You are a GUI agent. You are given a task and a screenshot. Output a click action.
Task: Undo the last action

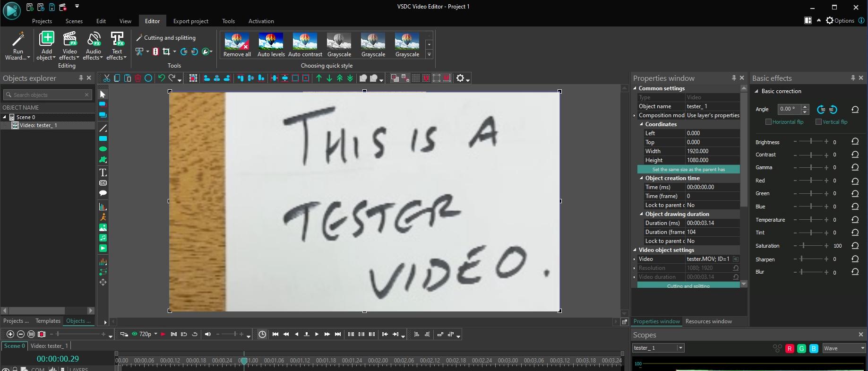(x=162, y=78)
